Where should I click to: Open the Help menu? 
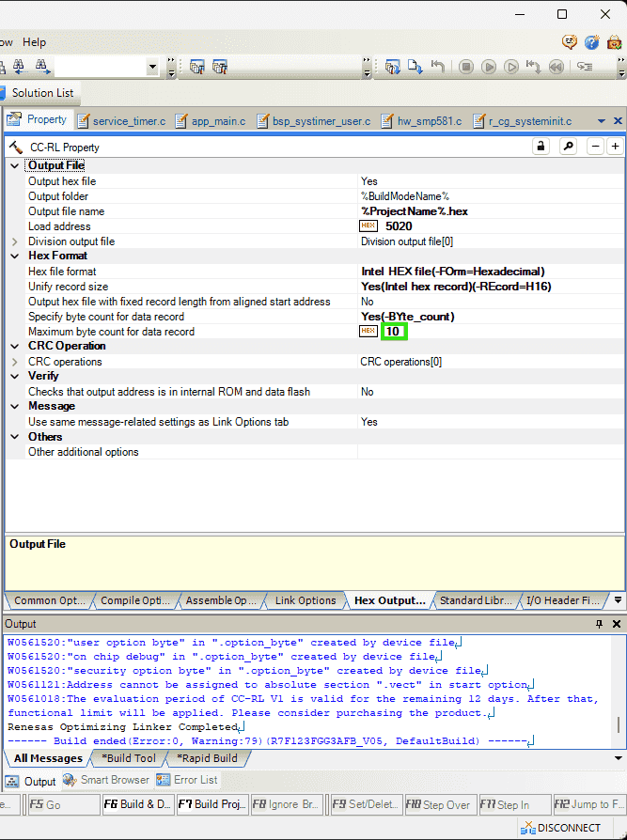[x=34, y=42]
